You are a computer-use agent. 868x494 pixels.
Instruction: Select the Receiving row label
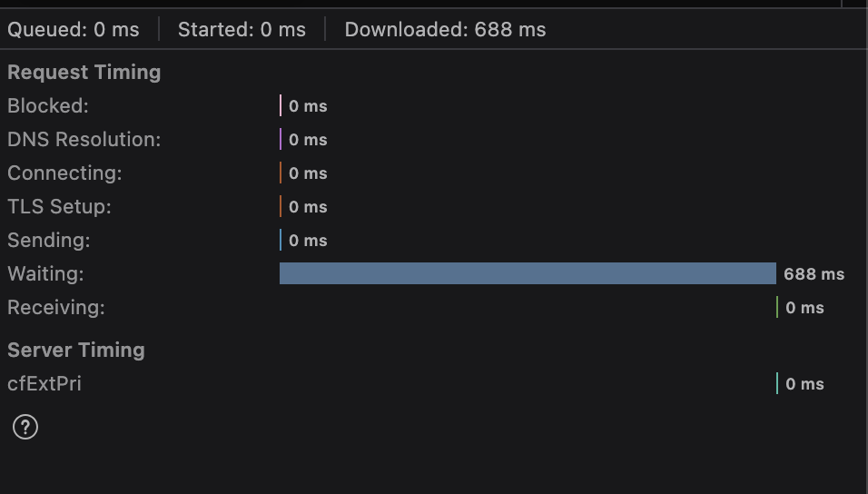[x=56, y=308]
